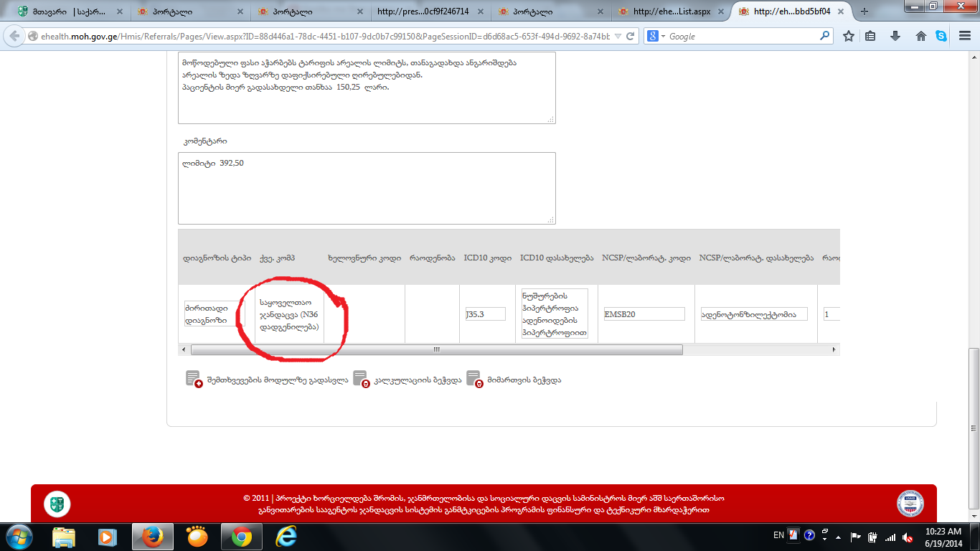This screenshot has width=980, height=551.
Task: Show hidden system tray icons arrow
Action: (825, 536)
